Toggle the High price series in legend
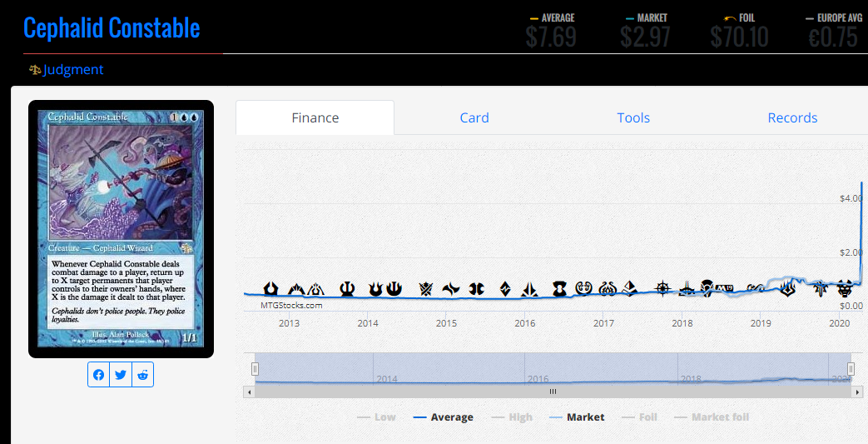The width and height of the screenshot is (868, 444). [x=512, y=417]
